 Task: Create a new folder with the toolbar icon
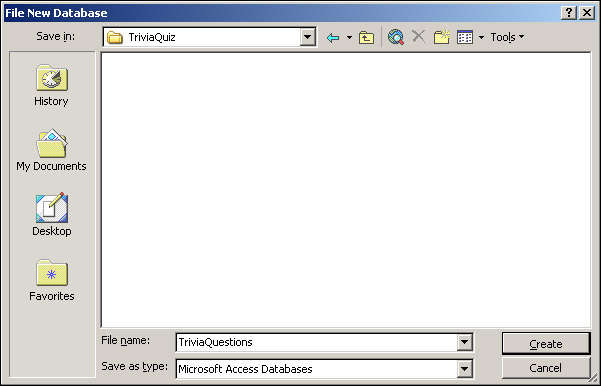(x=442, y=37)
